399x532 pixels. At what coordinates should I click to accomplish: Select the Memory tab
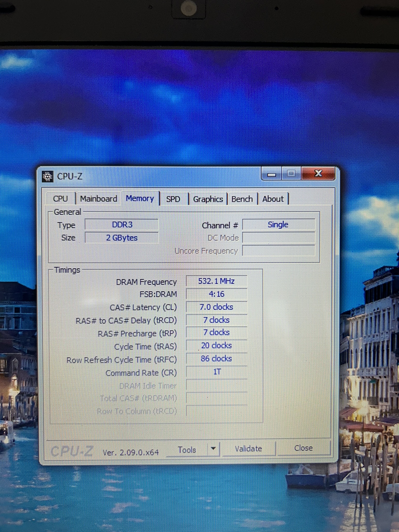140,198
